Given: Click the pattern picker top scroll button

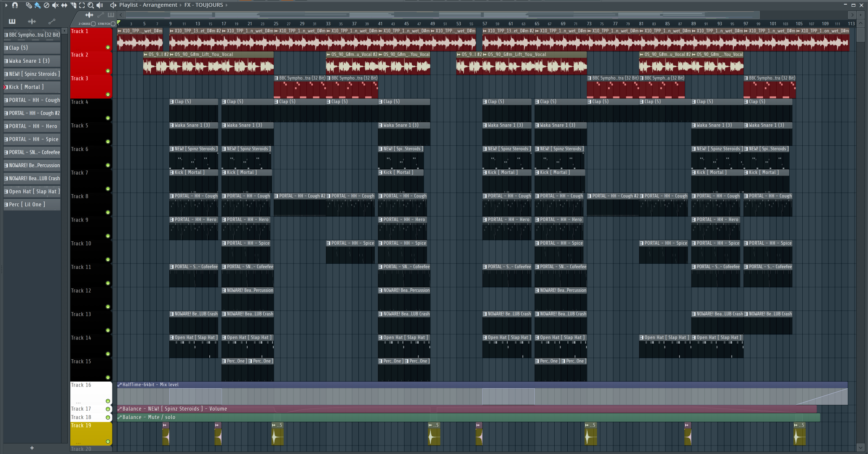Looking at the screenshot, I should coord(64,31).
